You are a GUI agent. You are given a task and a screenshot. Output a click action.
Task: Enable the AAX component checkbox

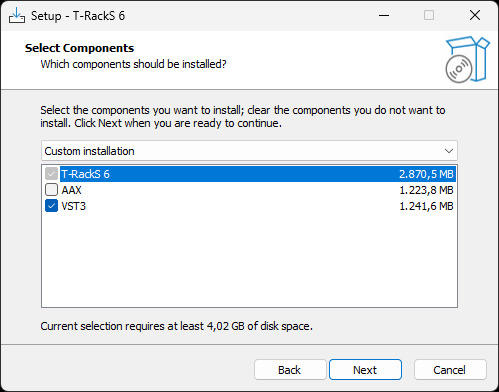click(51, 190)
